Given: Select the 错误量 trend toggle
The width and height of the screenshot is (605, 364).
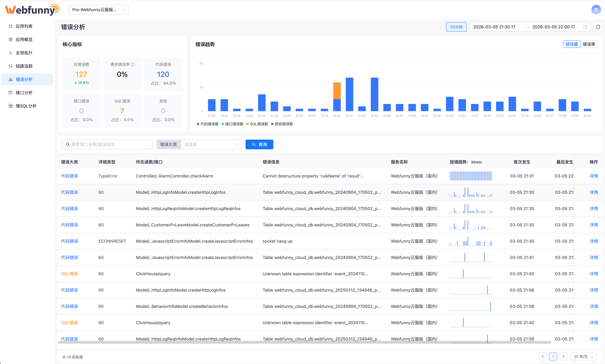Looking at the screenshot, I should point(571,44).
